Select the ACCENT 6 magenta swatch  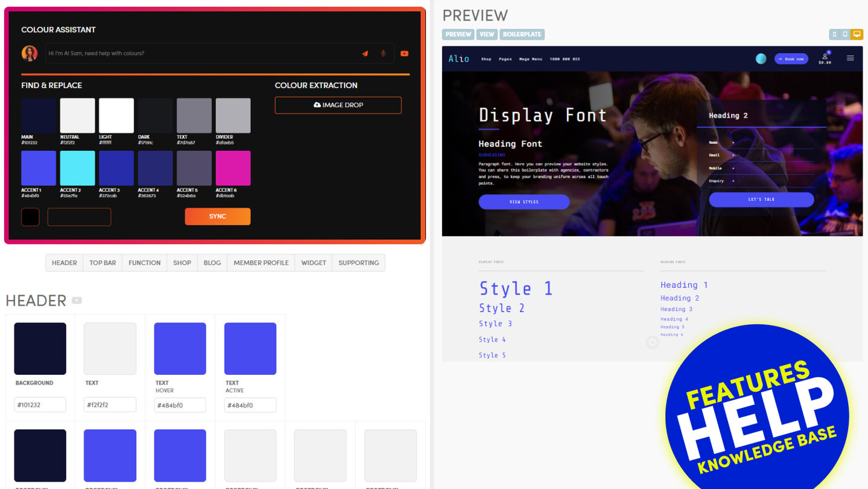pos(233,168)
